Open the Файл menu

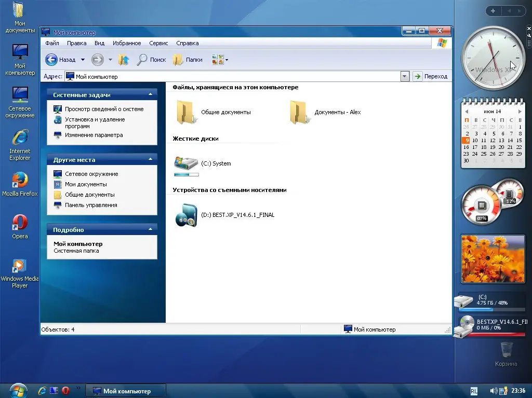[52, 43]
